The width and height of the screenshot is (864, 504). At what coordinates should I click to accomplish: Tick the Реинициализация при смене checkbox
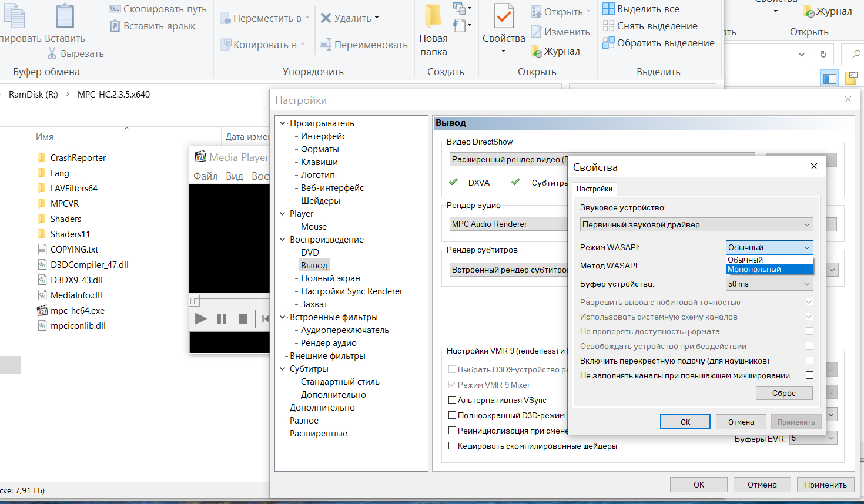[453, 431]
